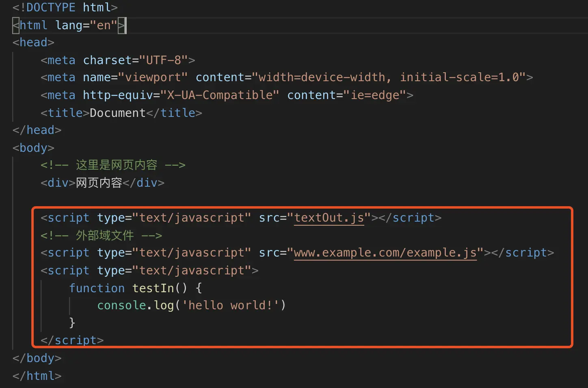Viewport: 588px width, 388px height.
Task: Click the charset "UTF-8" value
Action: coord(164,60)
